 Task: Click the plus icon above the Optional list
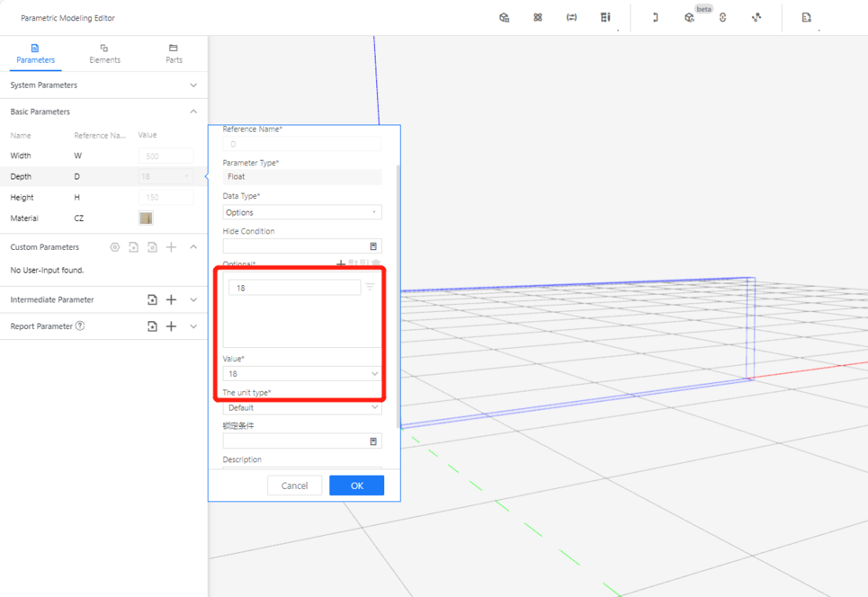341,265
